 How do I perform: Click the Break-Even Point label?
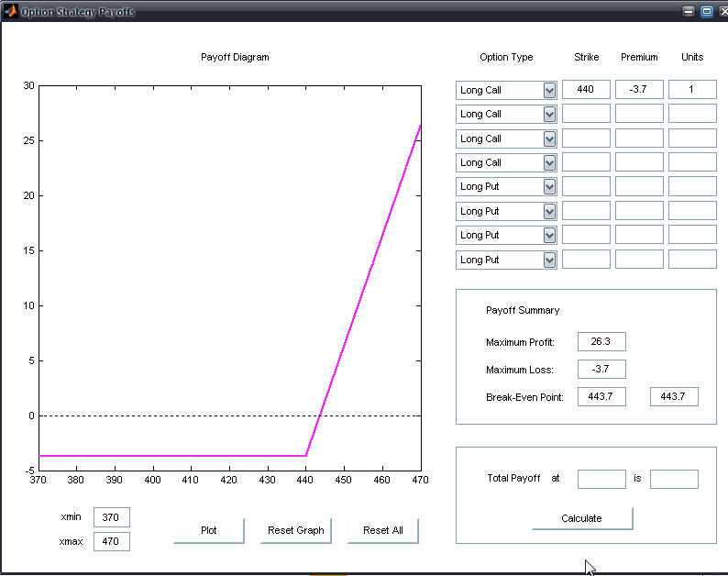click(x=524, y=397)
